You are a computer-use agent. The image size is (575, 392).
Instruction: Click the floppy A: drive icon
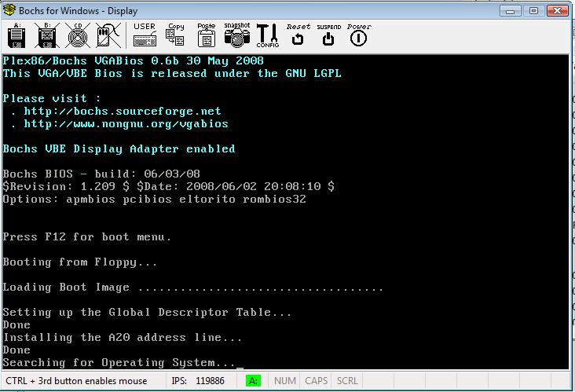pyautogui.click(x=16, y=35)
